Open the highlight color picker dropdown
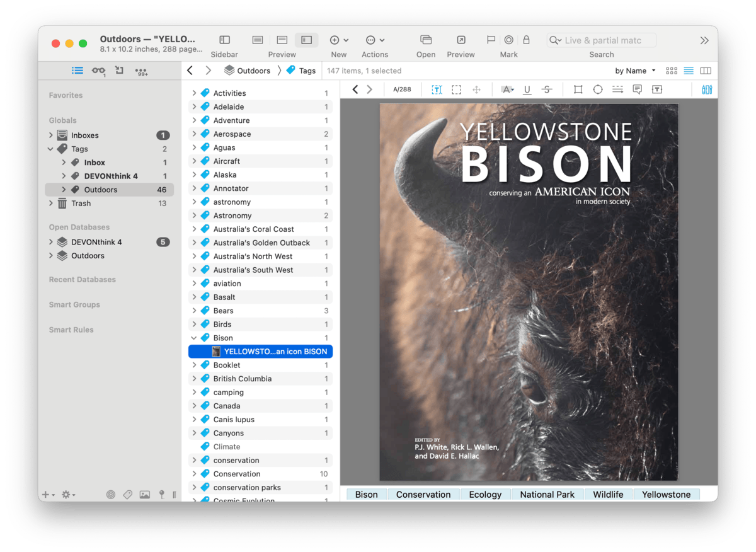This screenshot has width=756, height=552. 513,89
